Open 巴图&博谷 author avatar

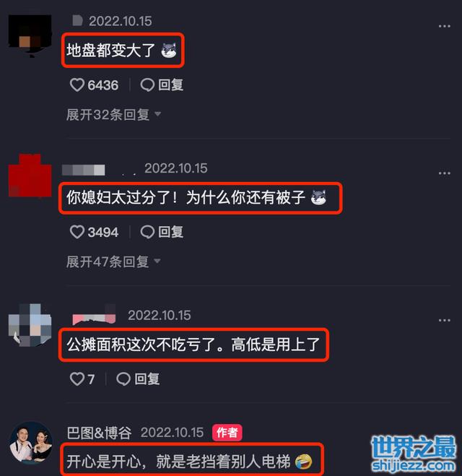pos(30,443)
